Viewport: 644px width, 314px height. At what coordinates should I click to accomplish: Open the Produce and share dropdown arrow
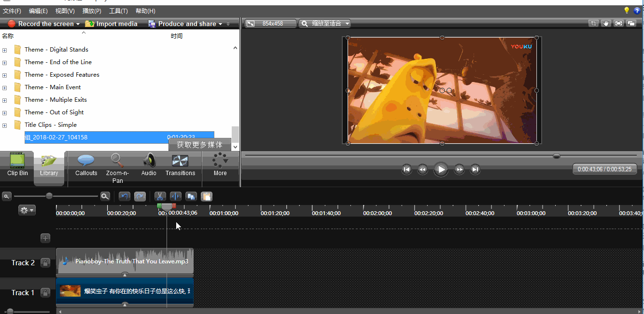click(x=221, y=24)
